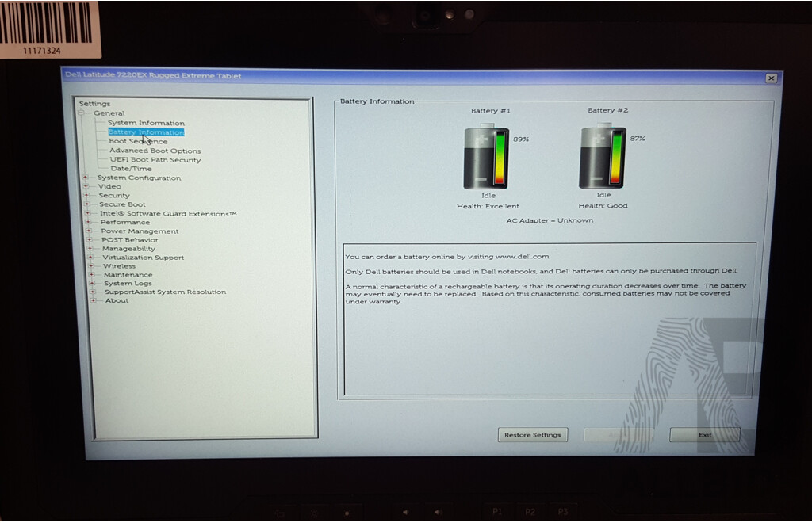This screenshot has width=812, height=523.
Task: Open Boot Sequence settings
Action: click(x=138, y=141)
